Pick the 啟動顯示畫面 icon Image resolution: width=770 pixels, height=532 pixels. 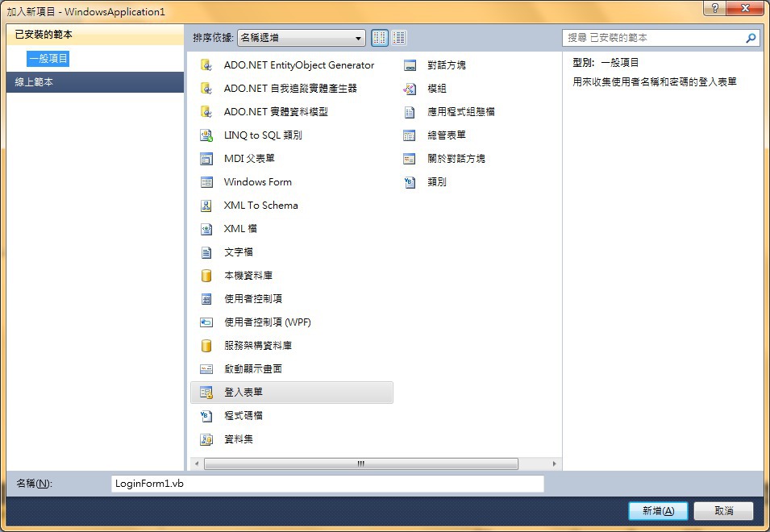point(206,369)
